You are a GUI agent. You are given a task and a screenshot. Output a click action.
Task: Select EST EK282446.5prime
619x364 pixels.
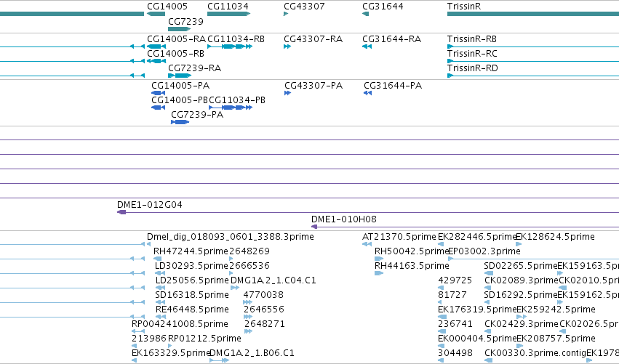[477, 237]
